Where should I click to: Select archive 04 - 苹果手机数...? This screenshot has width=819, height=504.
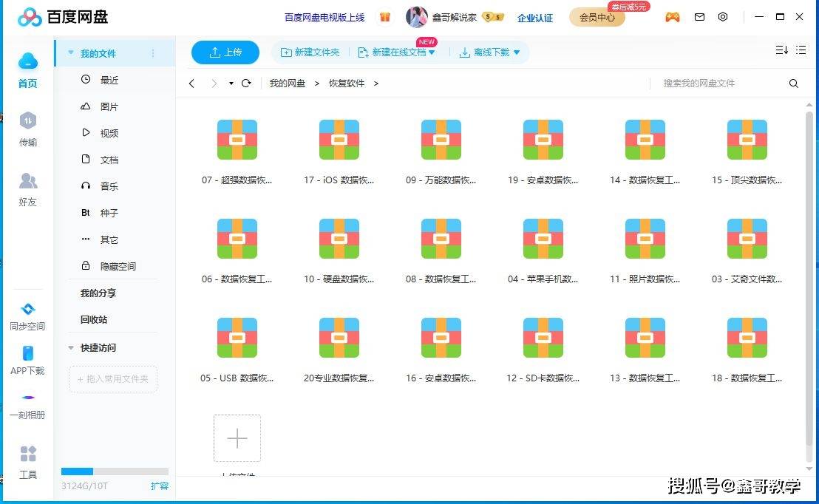pyautogui.click(x=543, y=251)
